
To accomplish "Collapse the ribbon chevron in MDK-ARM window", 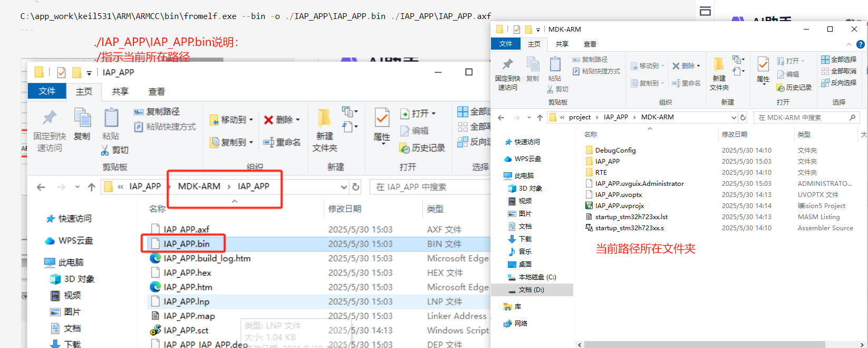I will (x=849, y=44).
